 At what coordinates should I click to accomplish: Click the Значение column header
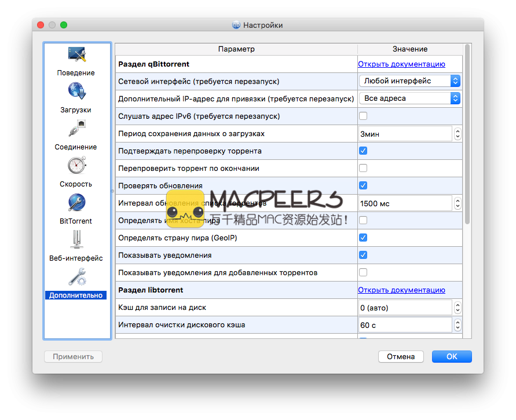[410, 49]
